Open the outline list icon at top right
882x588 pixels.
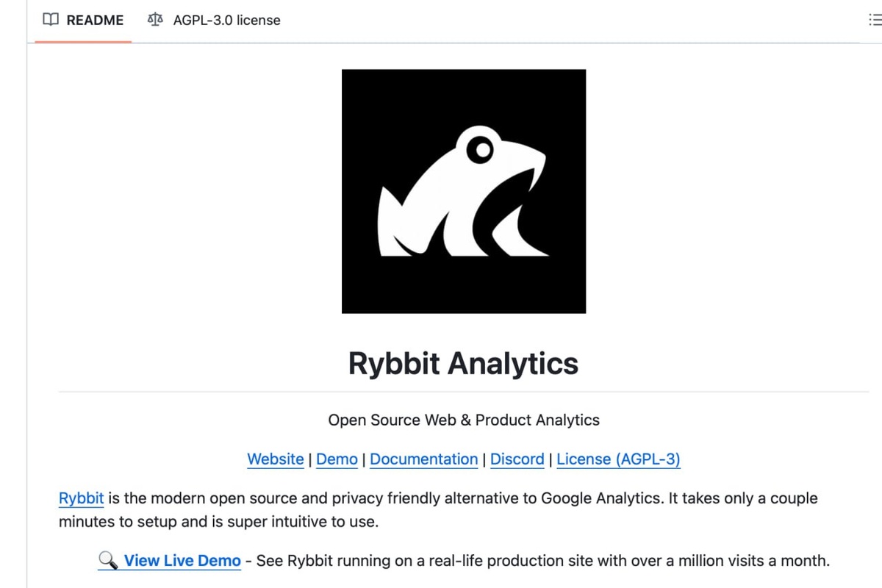(875, 20)
